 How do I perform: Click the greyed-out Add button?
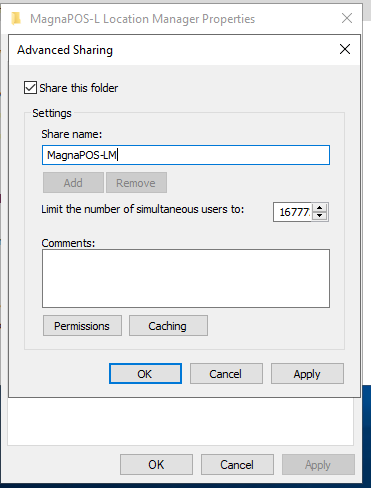[x=73, y=183]
